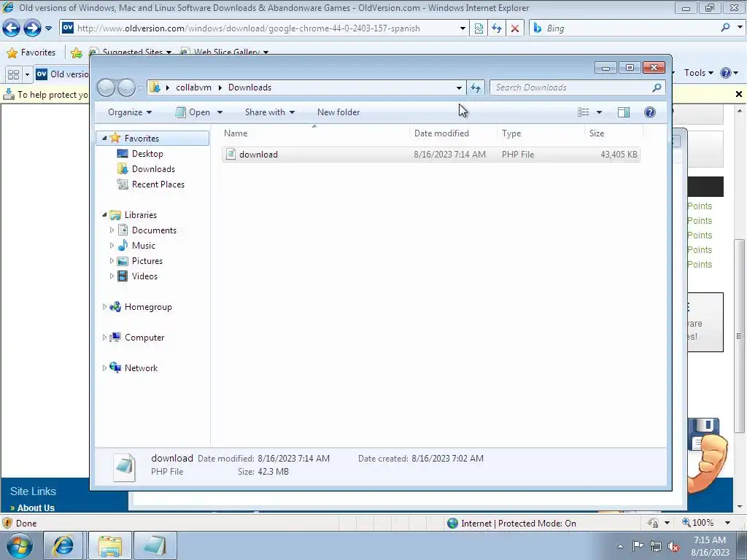Expand the Videos library node
Viewport: 747px width, 560px height.
pyautogui.click(x=112, y=276)
